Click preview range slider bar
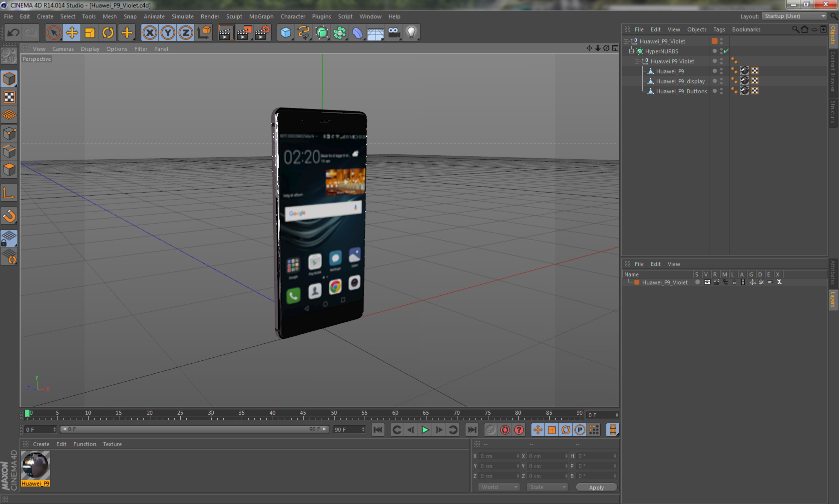839x504 pixels. click(195, 429)
